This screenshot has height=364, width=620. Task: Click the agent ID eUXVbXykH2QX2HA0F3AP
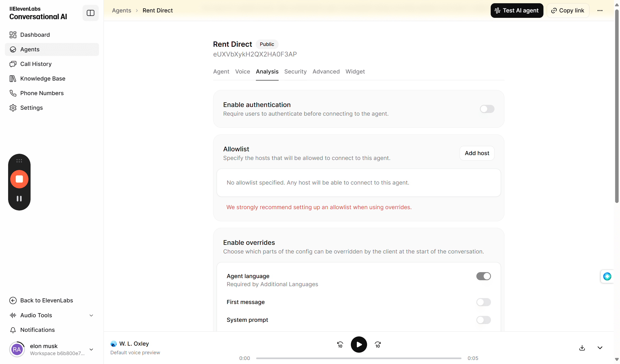click(255, 54)
